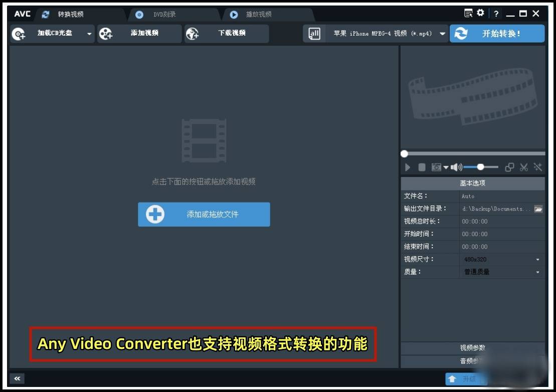Image resolution: width=556 pixels, height=392 pixels.
Task: Click the 开始转换! button
Action: pyautogui.click(x=497, y=33)
